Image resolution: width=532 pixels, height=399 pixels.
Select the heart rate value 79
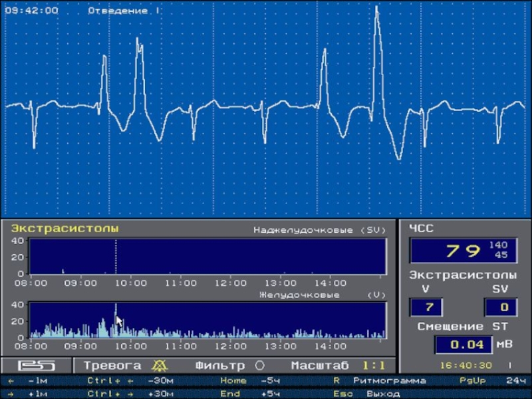point(464,251)
